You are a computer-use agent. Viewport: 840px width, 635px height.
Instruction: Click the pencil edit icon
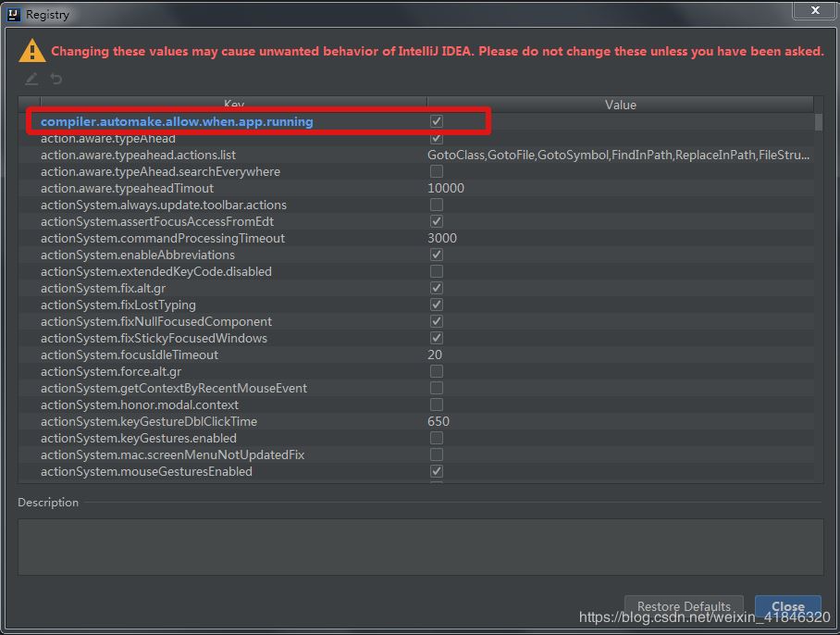[31, 78]
